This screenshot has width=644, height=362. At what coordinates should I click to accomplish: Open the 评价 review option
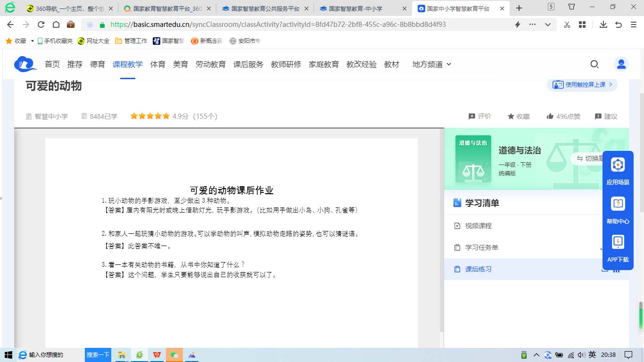pyautogui.click(x=479, y=116)
